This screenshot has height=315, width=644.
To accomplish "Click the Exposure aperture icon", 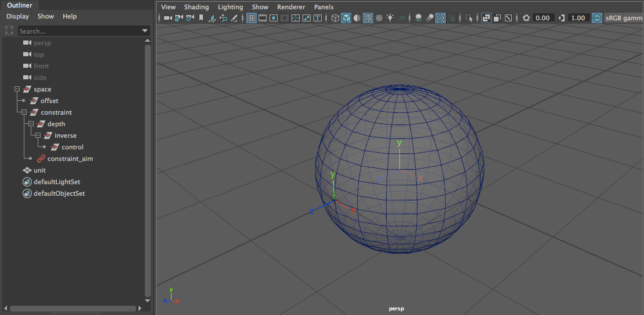I will coord(526,18).
